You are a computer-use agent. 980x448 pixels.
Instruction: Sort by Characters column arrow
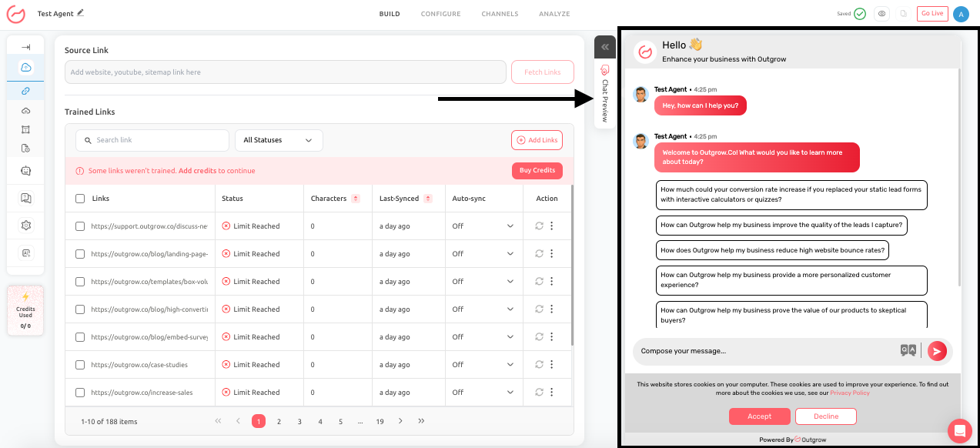pyautogui.click(x=355, y=199)
